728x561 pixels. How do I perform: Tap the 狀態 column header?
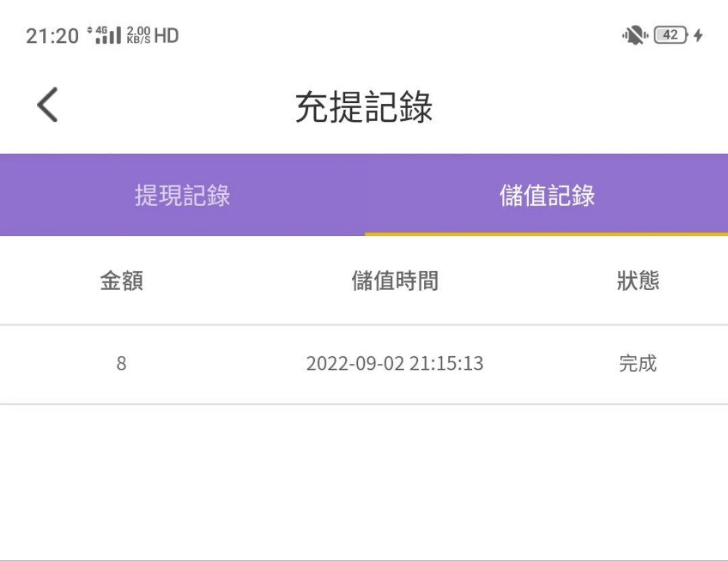(x=638, y=280)
